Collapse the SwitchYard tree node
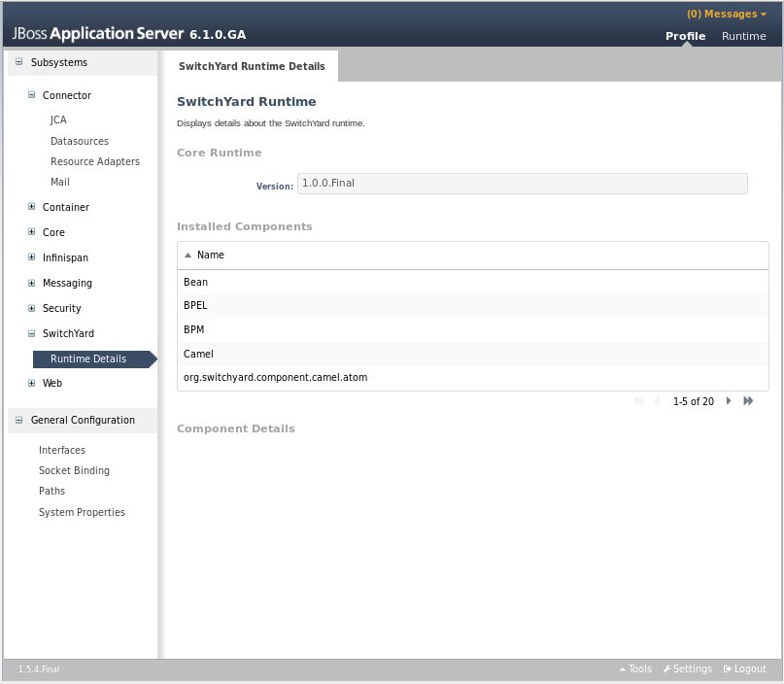The width and height of the screenshot is (784, 684). click(31, 333)
